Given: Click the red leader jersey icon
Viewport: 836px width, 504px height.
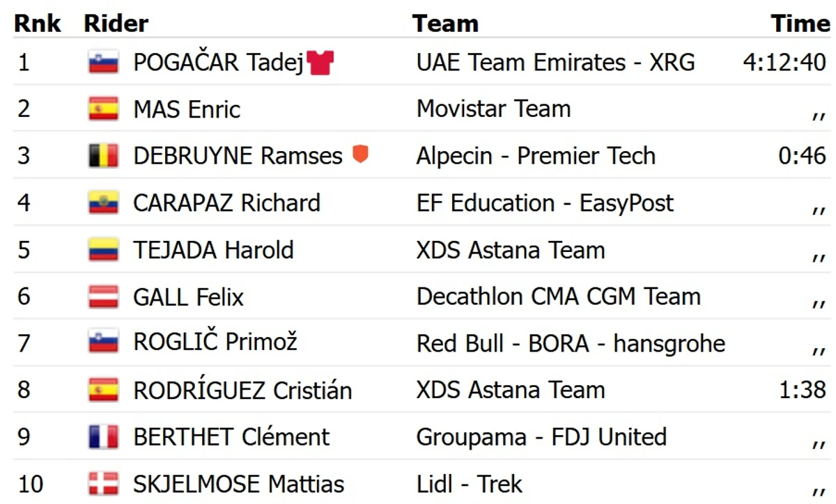Looking at the screenshot, I should coord(320,63).
